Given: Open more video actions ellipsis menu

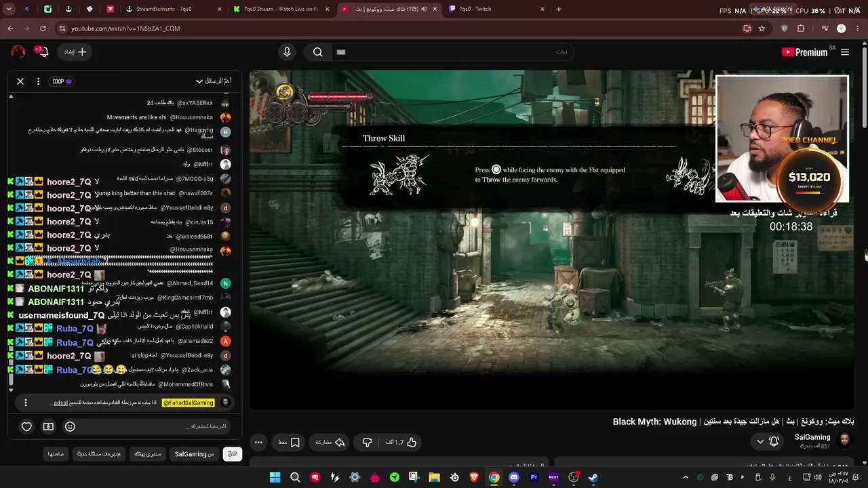Looking at the screenshot, I should point(258,443).
